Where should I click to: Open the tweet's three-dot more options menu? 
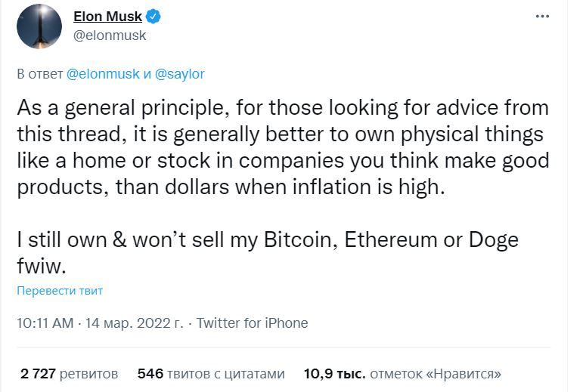tap(542, 17)
